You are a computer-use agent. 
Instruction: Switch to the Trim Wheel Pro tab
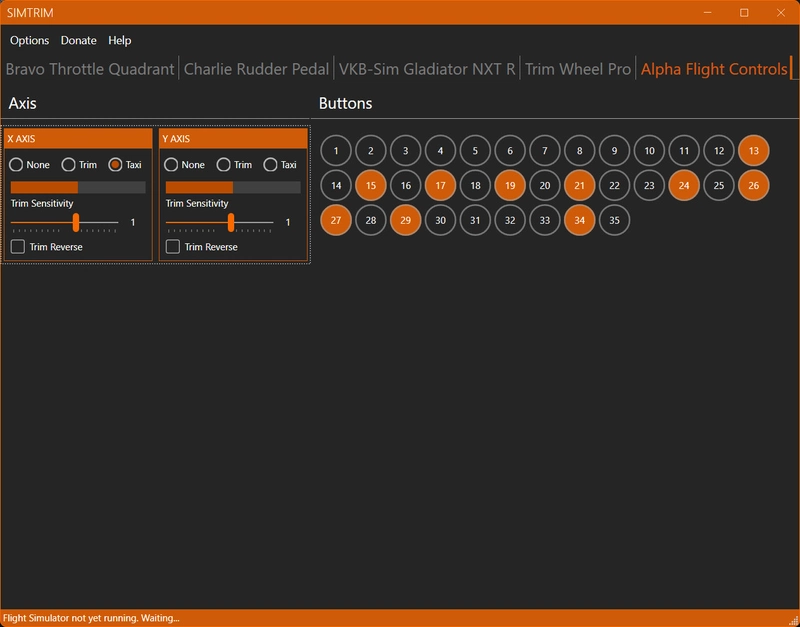(578, 71)
